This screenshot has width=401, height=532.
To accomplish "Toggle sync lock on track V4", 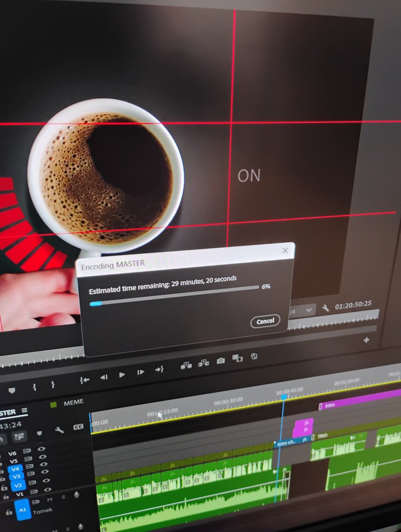I will pos(29,466).
